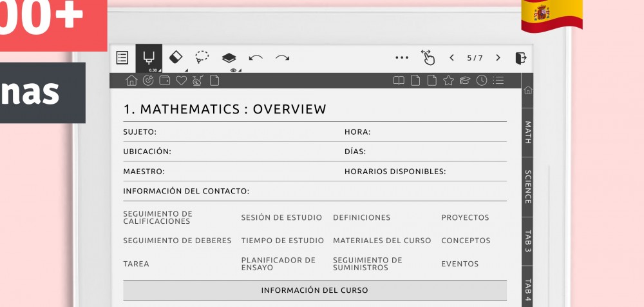
Task: Open the PROYECTOS link
Action: click(x=465, y=218)
